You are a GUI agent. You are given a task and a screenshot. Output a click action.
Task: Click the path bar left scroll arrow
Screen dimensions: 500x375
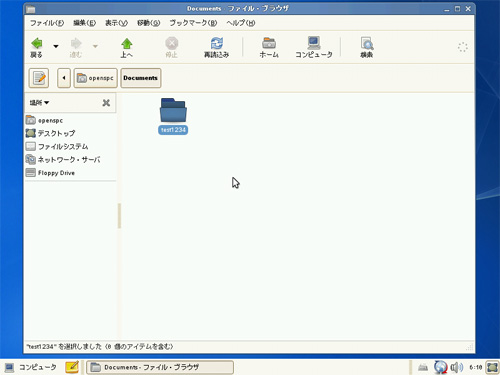click(64, 78)
